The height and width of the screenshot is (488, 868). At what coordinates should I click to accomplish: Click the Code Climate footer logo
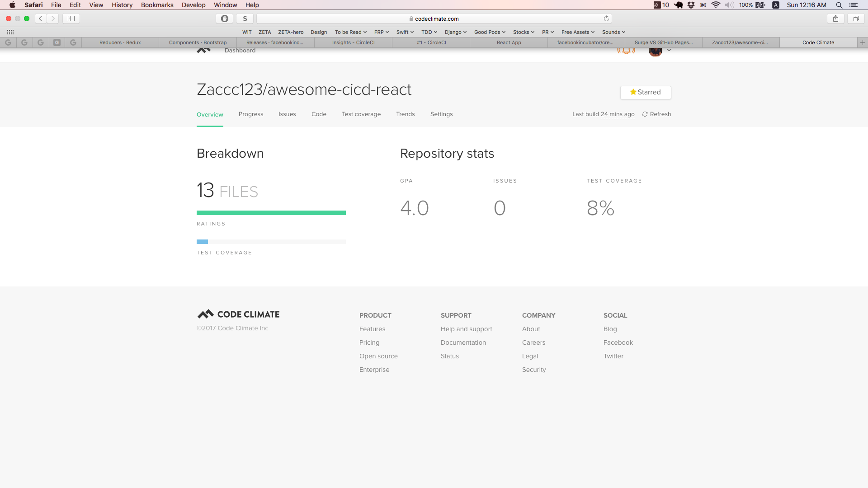238,314
